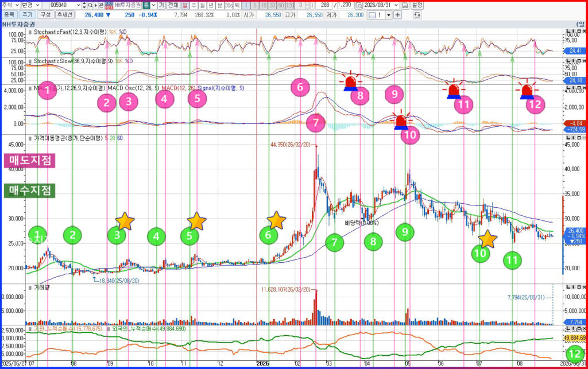Click the 1,200 total count input field
This screenshot has width=588, height=369.
point(345,5)
